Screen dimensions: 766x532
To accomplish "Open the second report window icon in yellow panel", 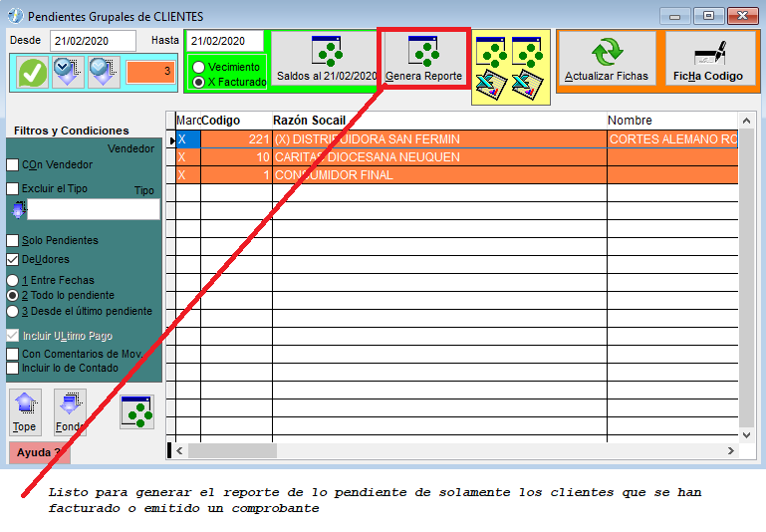I will point(528,51).
